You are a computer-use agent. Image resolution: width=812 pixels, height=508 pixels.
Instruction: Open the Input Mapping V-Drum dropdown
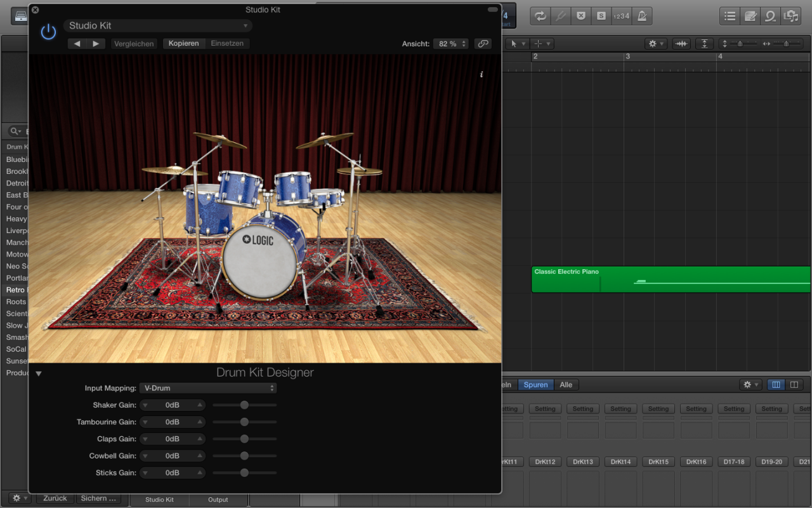208,388
